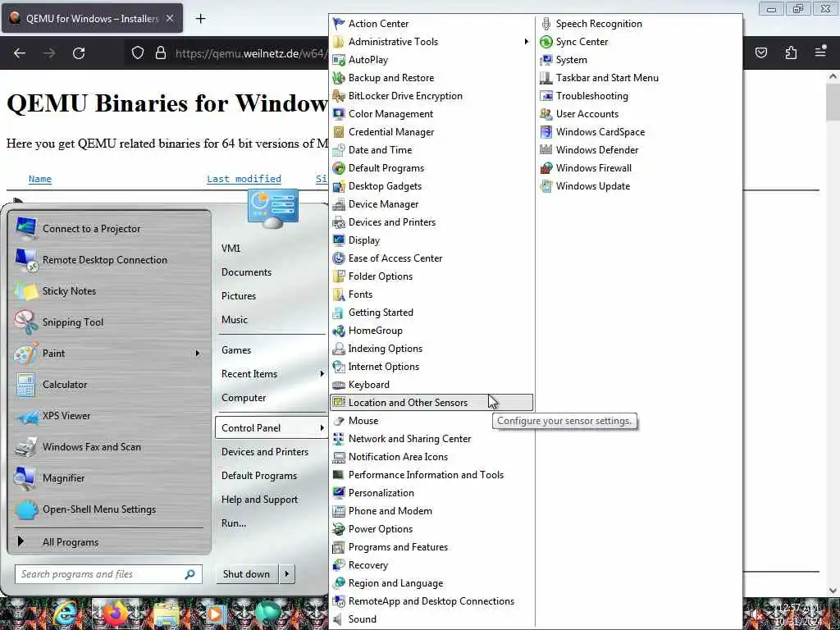Viewport: 840px width, 630px height.
Task: Sort listing by Name link
Action: click(x=40, y=179)
